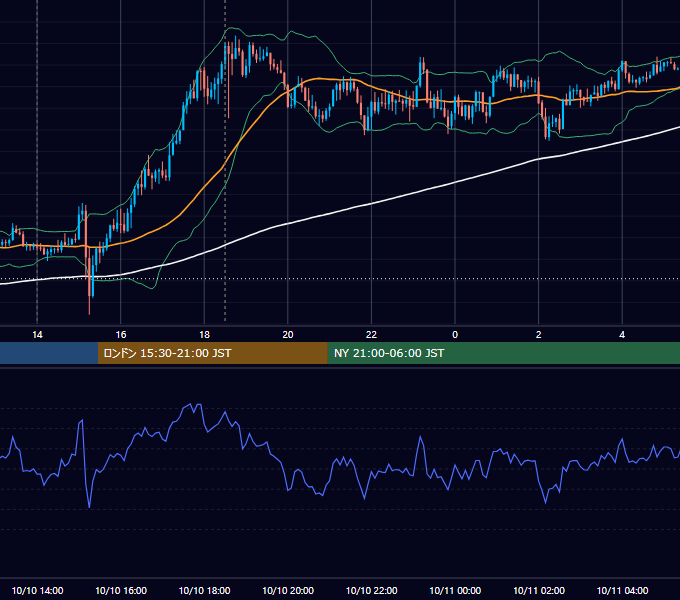Image resolution: width=680 pixels, height=600 pixels.
Task: Click the 10/11 02:00 date label
Action: (x=539, y=590)
